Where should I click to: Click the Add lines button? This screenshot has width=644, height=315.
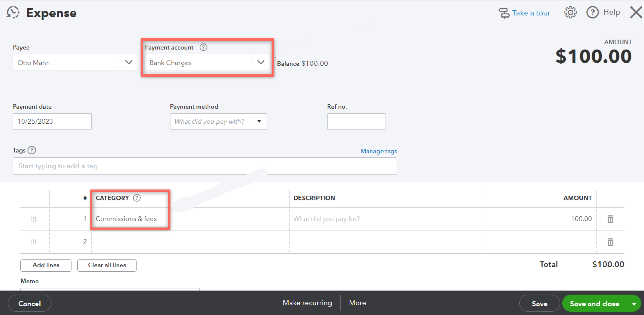coord(46,265)
